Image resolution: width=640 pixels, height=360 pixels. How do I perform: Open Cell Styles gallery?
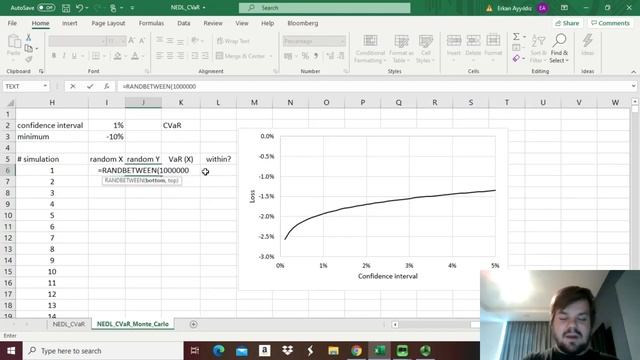(x=426, y=49)
